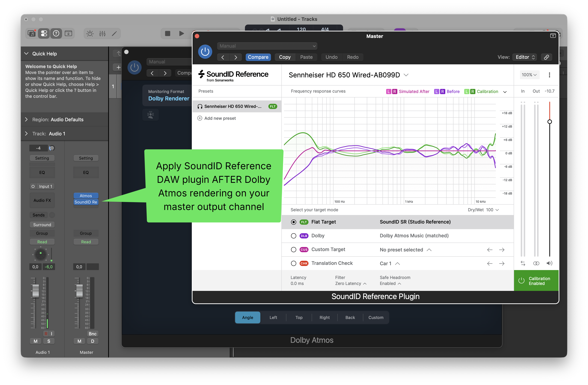Toggle the mono overlapping-circles icon

pos(536,263)
